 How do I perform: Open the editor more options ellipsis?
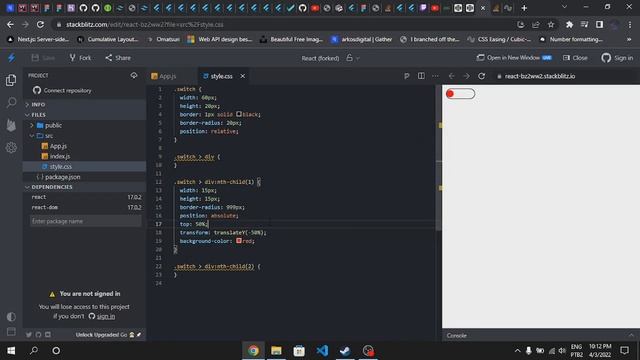436,76
